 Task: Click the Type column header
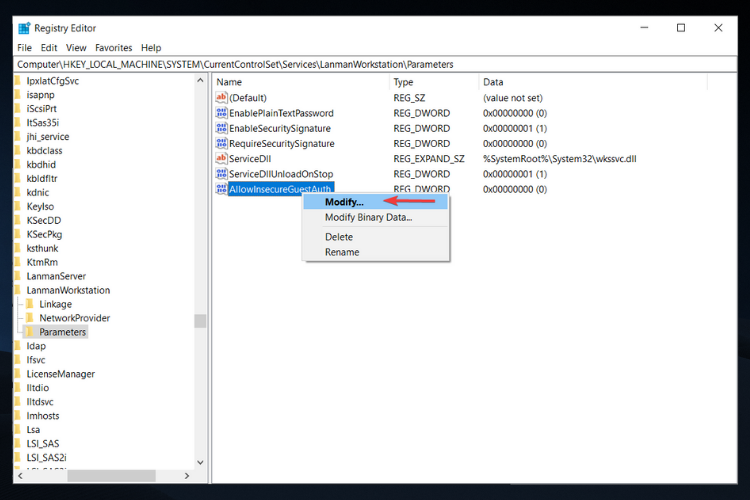click(433, 82)
